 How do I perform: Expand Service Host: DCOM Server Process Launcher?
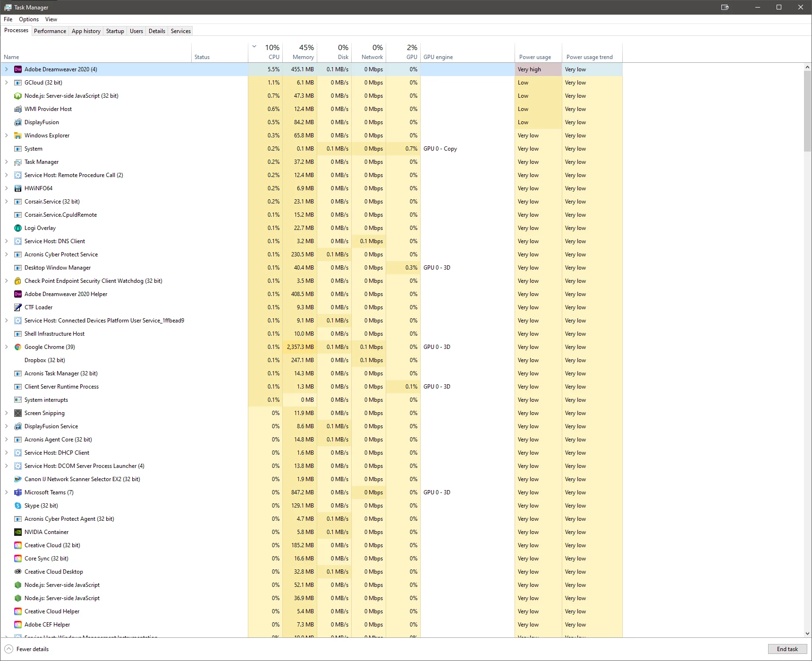pos(7,466)
